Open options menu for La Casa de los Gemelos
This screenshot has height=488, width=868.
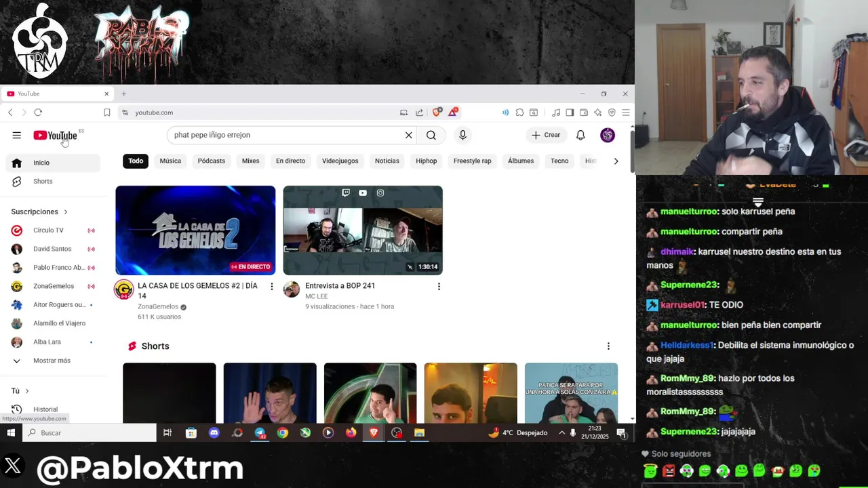coord(271,287)
